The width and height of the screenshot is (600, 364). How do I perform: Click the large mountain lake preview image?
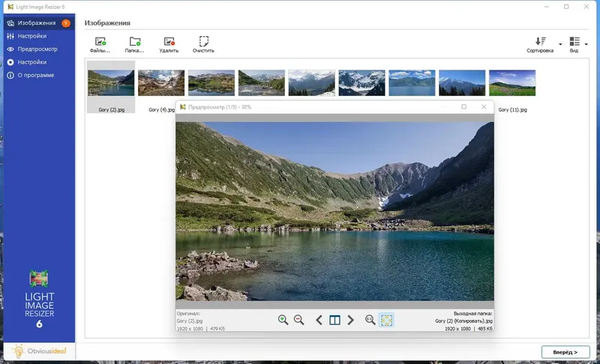[334, 211]
